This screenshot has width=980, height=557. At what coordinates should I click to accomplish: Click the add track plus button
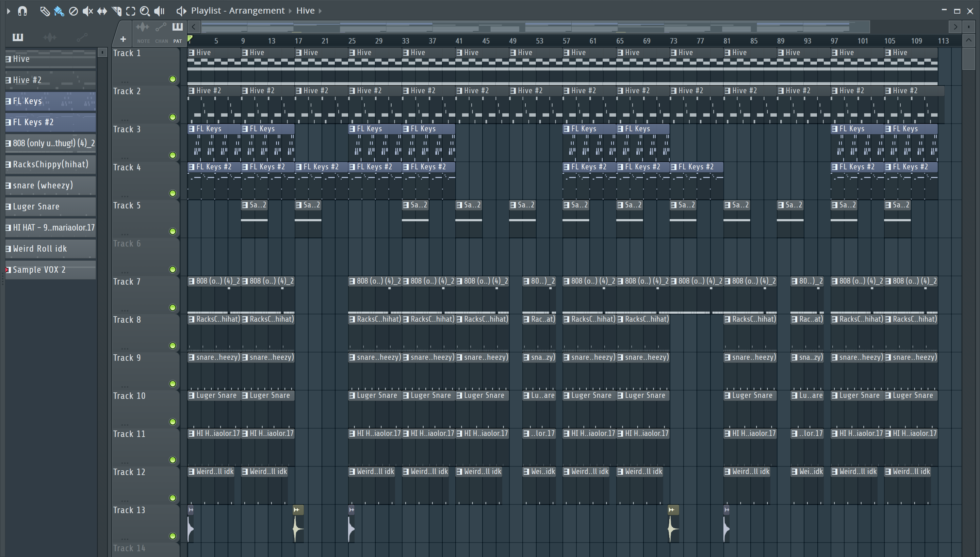point(123,39)
